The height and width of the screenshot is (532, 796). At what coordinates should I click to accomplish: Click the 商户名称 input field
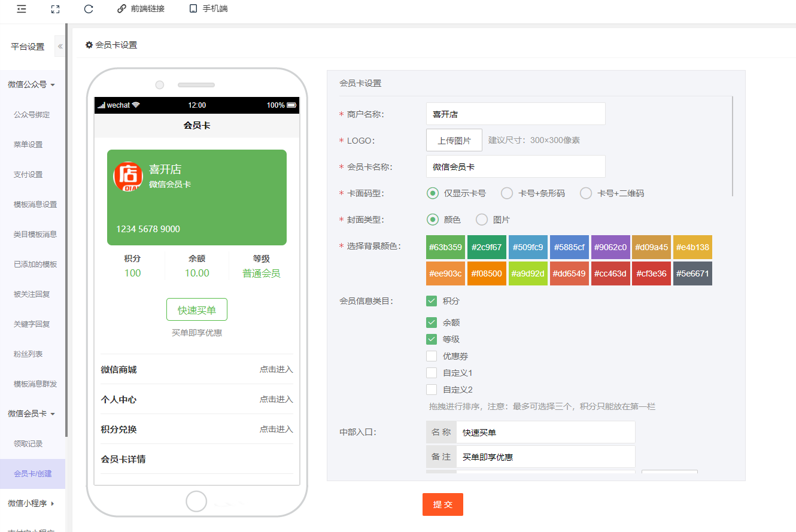[x=516, y=114]
